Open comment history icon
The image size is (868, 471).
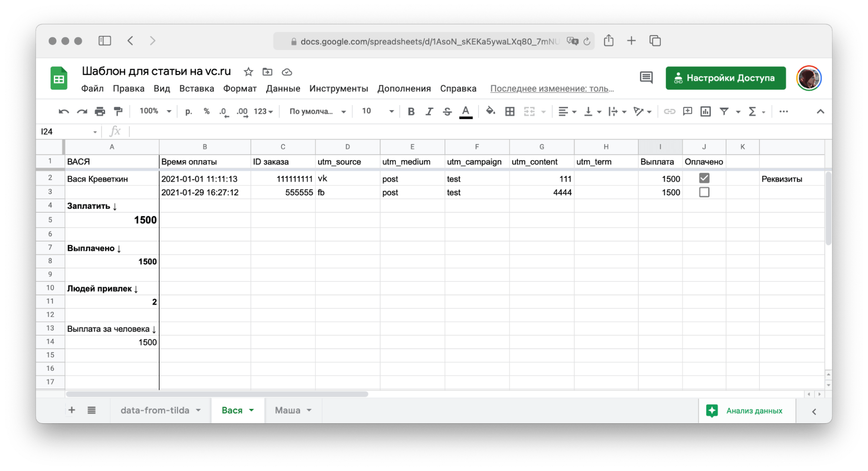tap(646, 78)
